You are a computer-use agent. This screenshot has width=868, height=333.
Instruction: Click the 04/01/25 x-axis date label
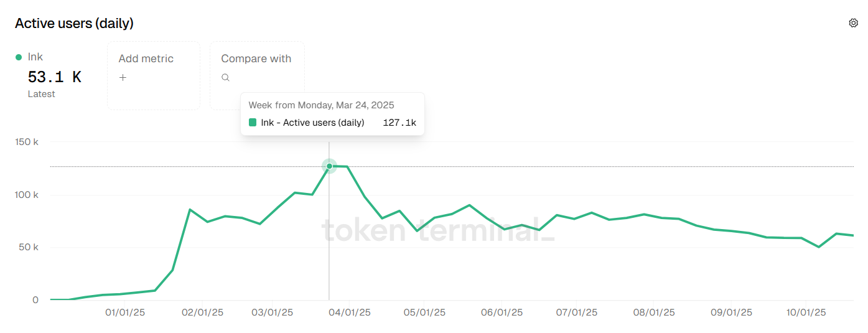coord(350,312)
